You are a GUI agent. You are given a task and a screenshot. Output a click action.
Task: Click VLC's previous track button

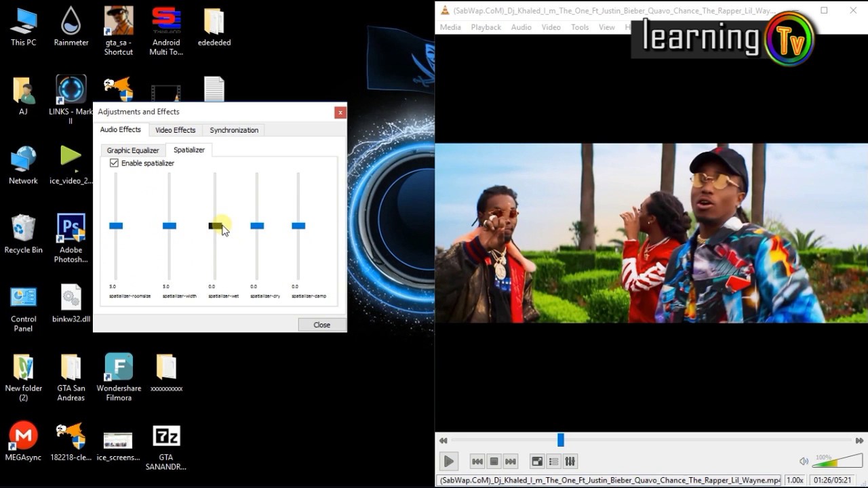[x=477, y=462]
